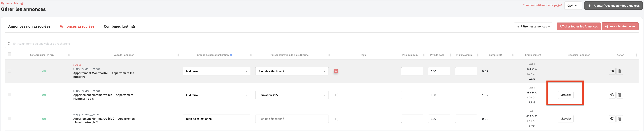
Task: Click the add tag plus icon for Appartement Montmartre bis
Action: point(336,95)
